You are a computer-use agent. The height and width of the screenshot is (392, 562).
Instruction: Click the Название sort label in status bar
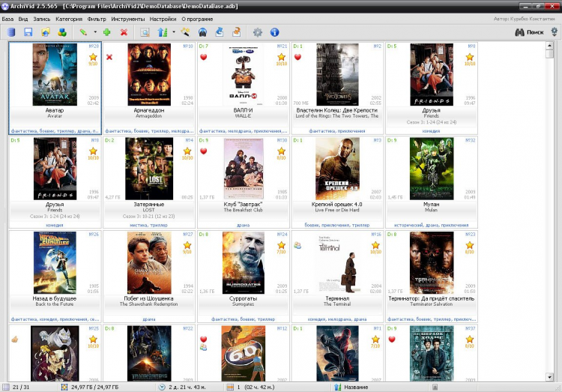tap(357, 387)
